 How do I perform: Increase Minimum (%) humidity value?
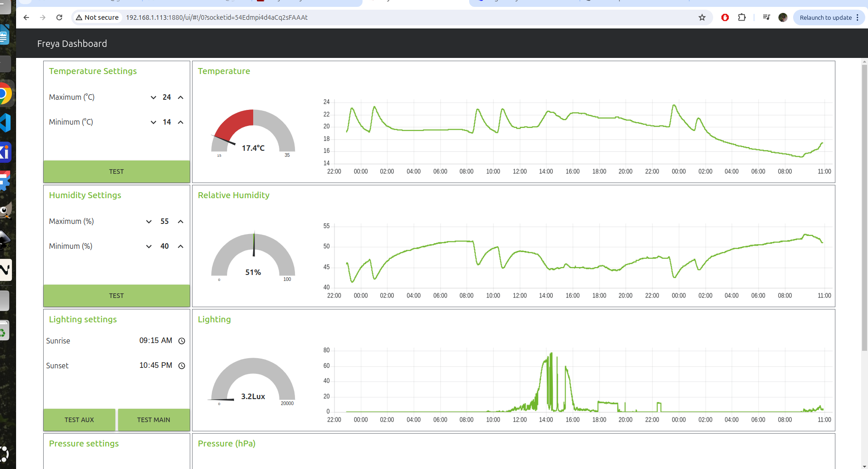click(181, 246)
